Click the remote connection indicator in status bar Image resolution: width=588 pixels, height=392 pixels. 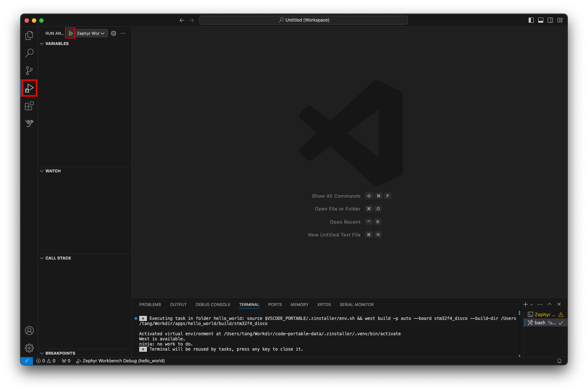tap(26, 361)
